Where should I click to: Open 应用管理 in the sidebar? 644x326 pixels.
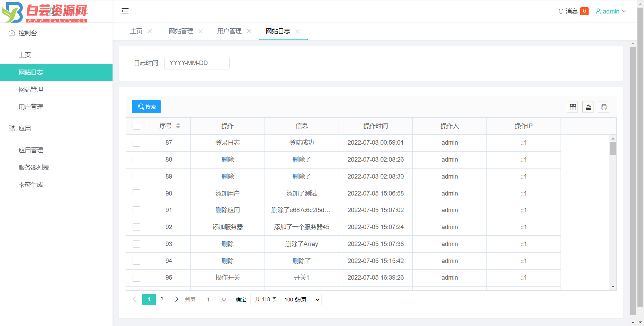[x=56, y=150]
